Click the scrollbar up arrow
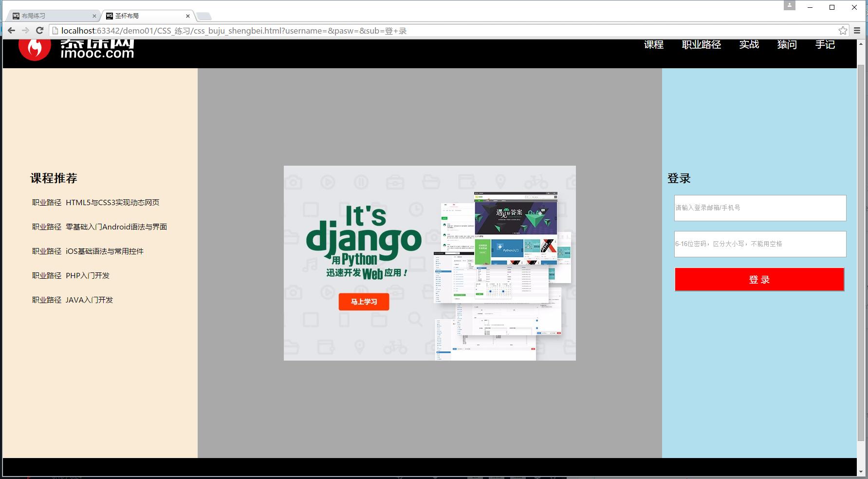The image size is (868, 479). coord(861,43)
